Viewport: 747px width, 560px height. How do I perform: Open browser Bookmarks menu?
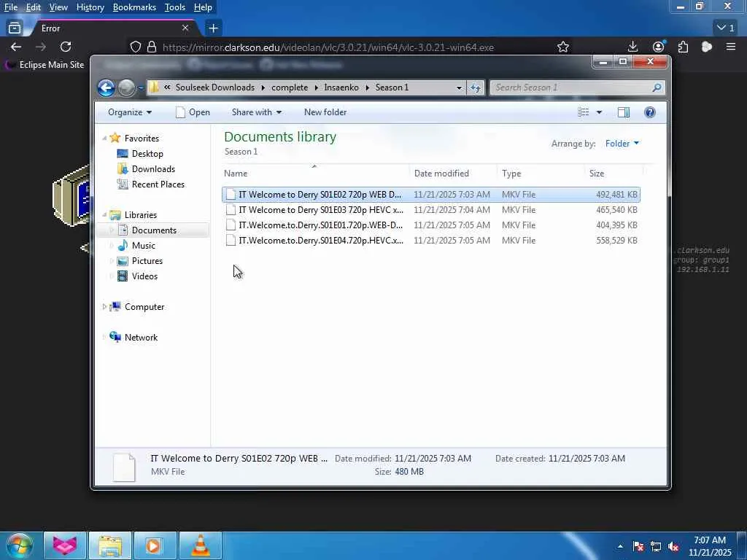pos(134,7)
